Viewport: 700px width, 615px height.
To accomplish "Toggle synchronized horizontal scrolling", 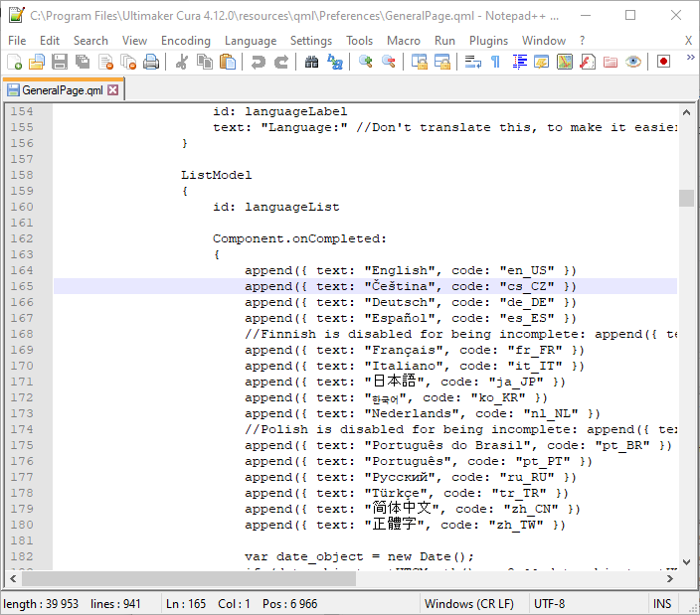I will (x=441, y=62).
